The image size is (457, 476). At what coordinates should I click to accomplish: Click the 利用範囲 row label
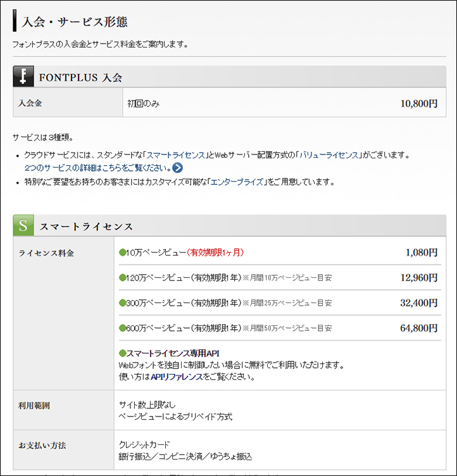click(34, 406)
